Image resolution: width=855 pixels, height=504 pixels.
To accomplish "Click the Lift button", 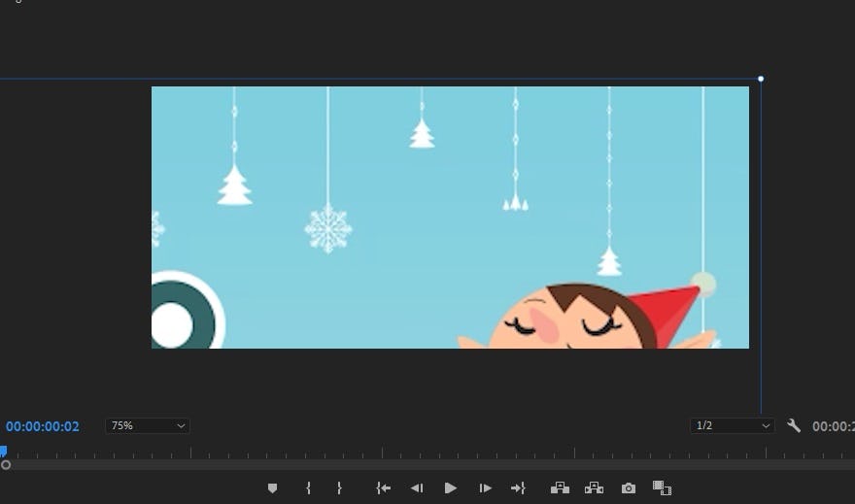I will 560,488.
